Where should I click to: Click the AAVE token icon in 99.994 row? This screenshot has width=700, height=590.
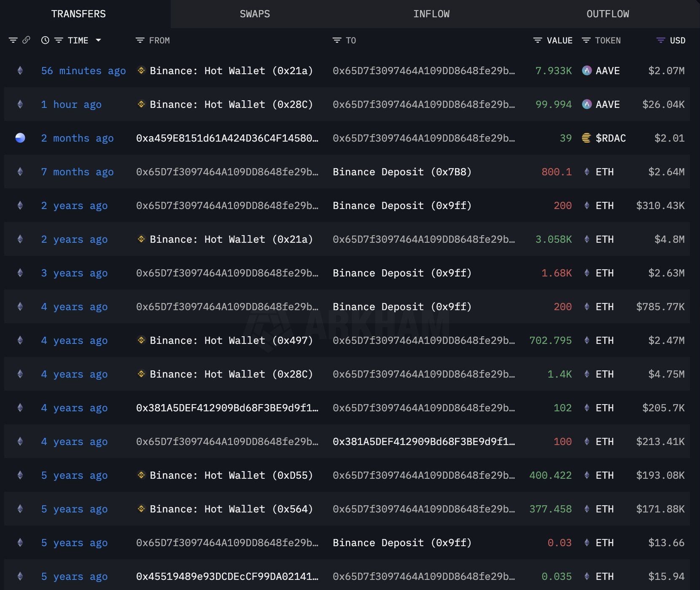pos(587,104)
